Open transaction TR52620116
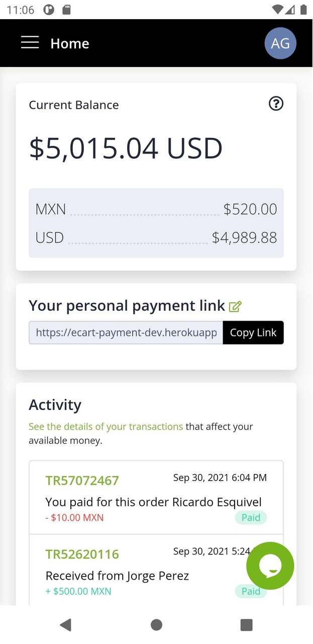The width and height of the screenshot is (313, 644). (x=82, y=554)
